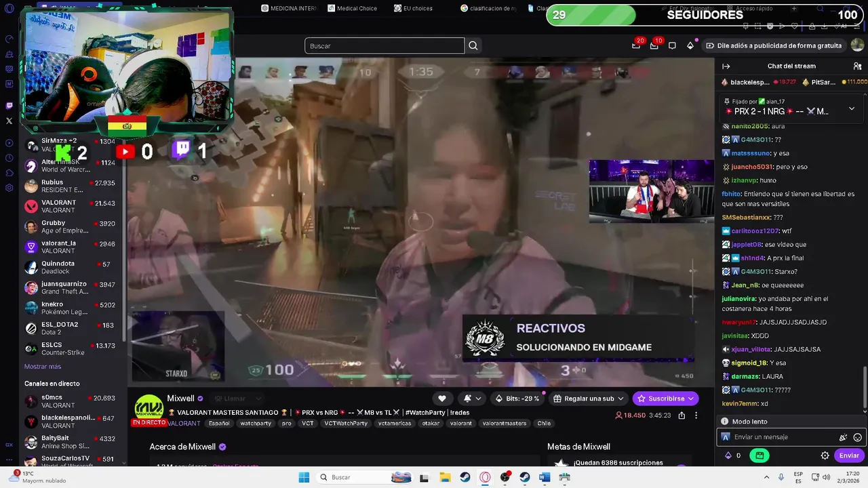
Task: Open the emote picker smiley icon
Action: click(x=857, y=437)
